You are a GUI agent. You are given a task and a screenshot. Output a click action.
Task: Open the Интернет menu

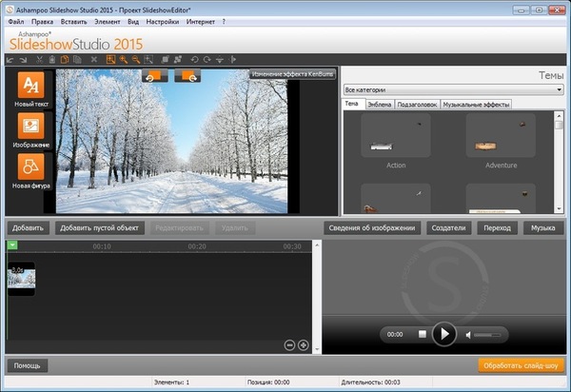[201, 22]
